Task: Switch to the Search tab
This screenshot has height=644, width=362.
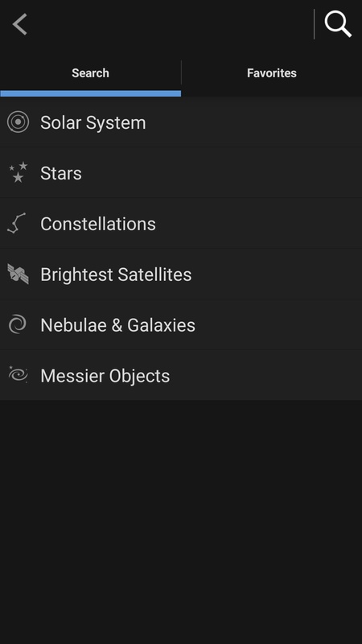Action: 90,73
